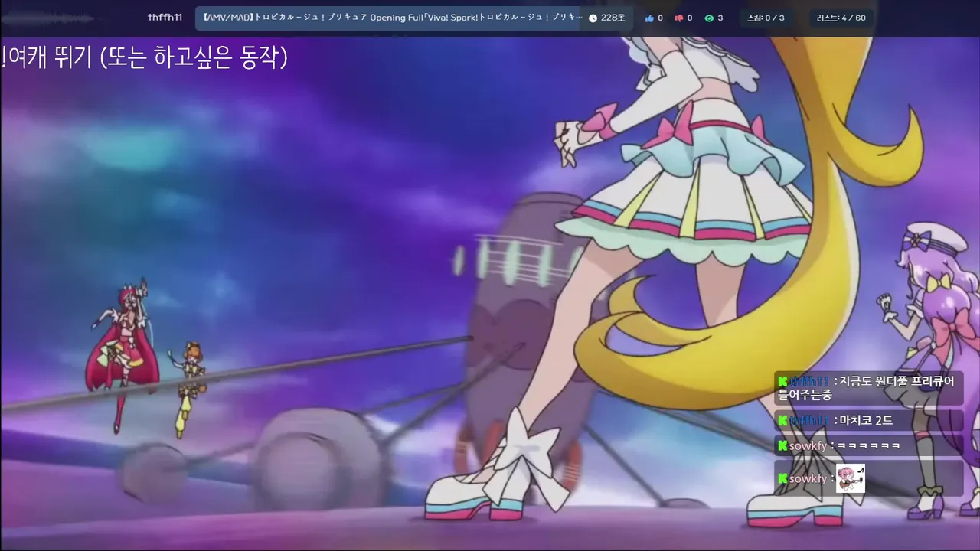Click the green K badge beside 'ㅋㅋㅋㅋㅋㅋ'
980x551 pixels.
[x=782, y=445]
